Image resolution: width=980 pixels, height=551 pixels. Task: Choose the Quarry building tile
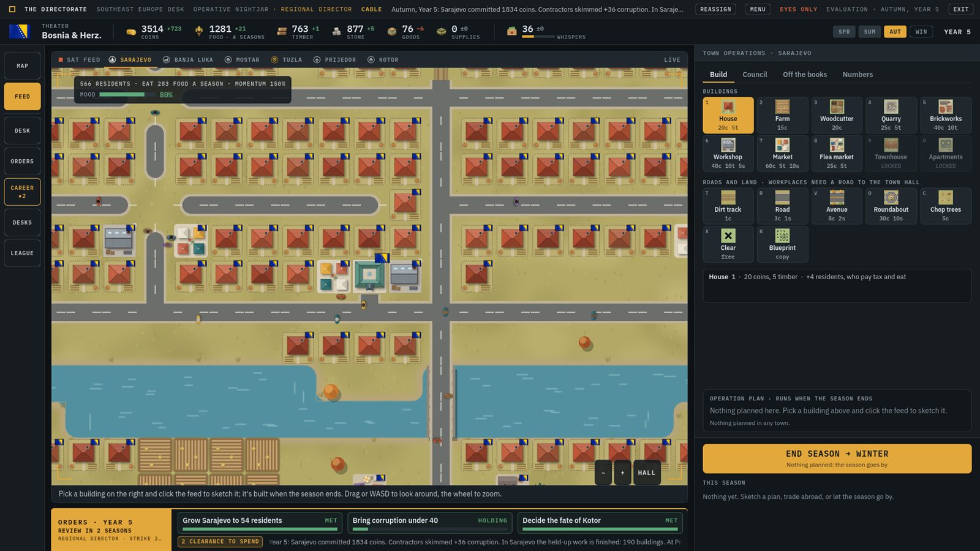(891, 115)
